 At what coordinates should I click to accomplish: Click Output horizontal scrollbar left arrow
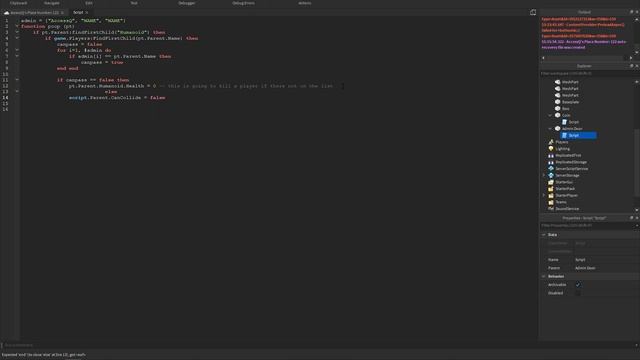point(543,58)
